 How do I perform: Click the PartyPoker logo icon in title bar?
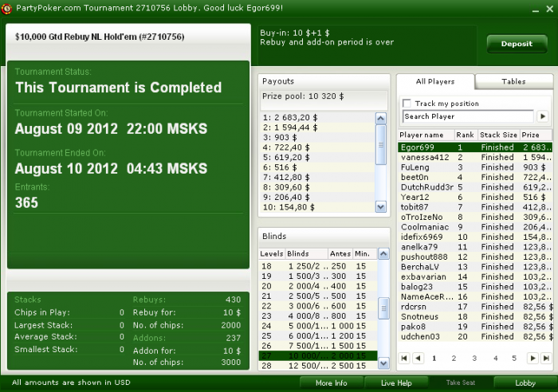tap(7, 7)
